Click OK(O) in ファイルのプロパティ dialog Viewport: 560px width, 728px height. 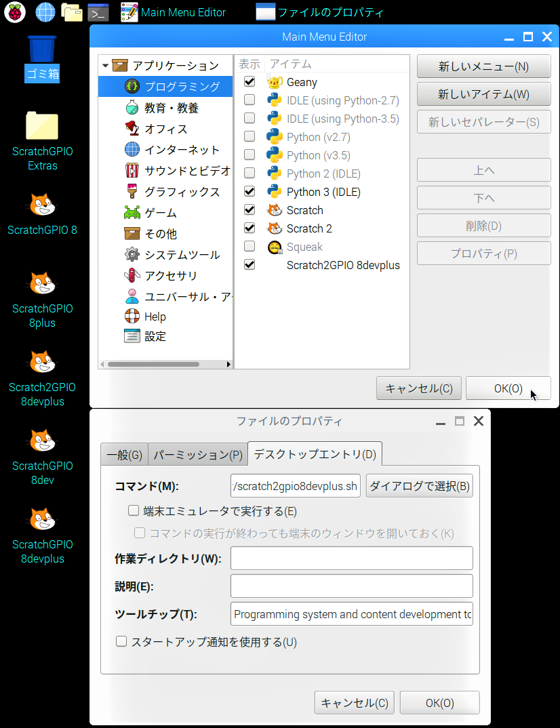pos(440,702)
